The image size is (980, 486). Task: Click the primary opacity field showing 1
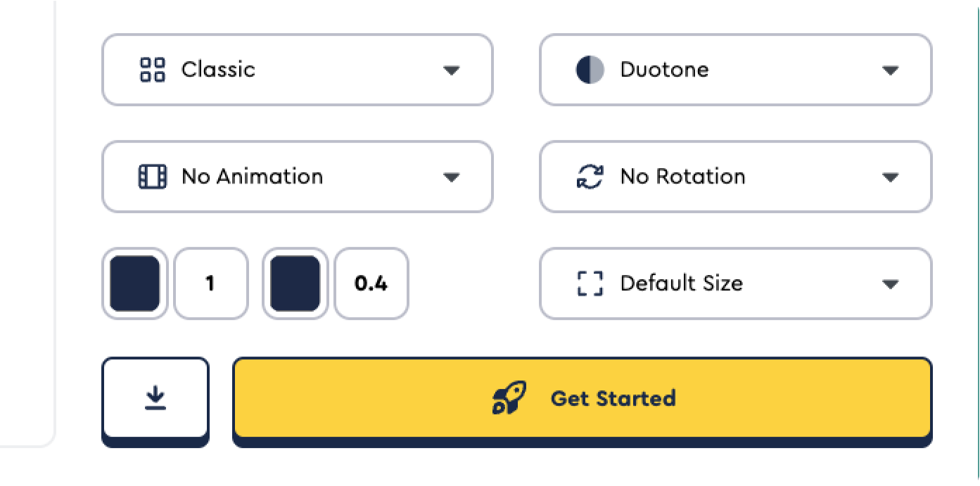coord(210,283)
